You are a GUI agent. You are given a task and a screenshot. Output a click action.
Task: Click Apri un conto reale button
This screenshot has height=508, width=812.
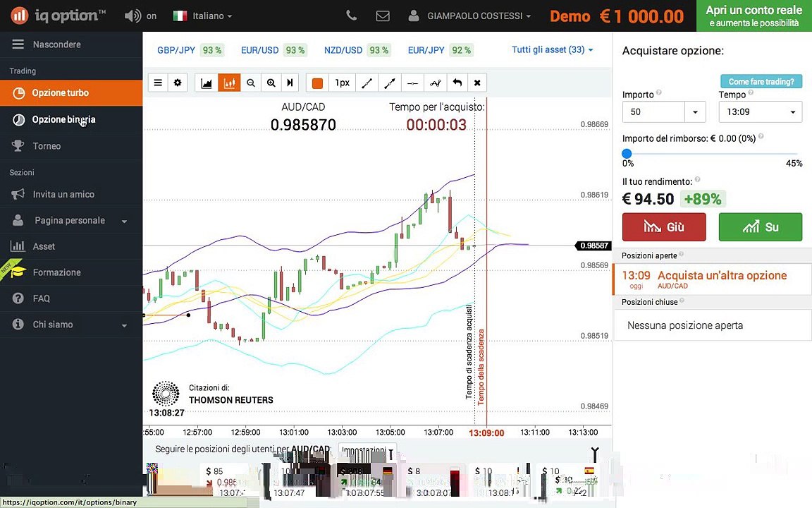coord(754,16)
